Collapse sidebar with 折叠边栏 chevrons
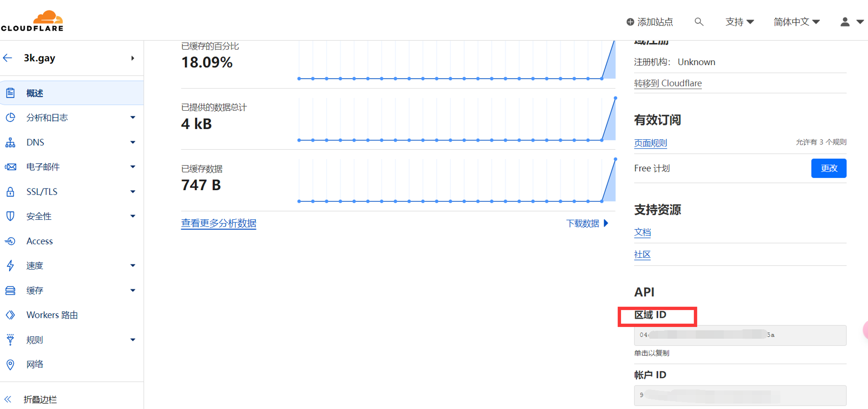This screenshot has width=868, height=409. tap(8, 399)
